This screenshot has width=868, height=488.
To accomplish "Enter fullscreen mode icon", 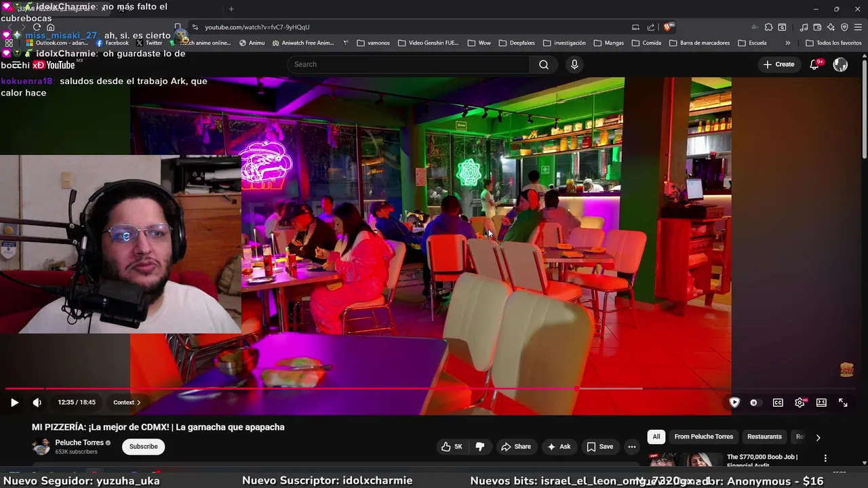I will click(x=843, y=403).
